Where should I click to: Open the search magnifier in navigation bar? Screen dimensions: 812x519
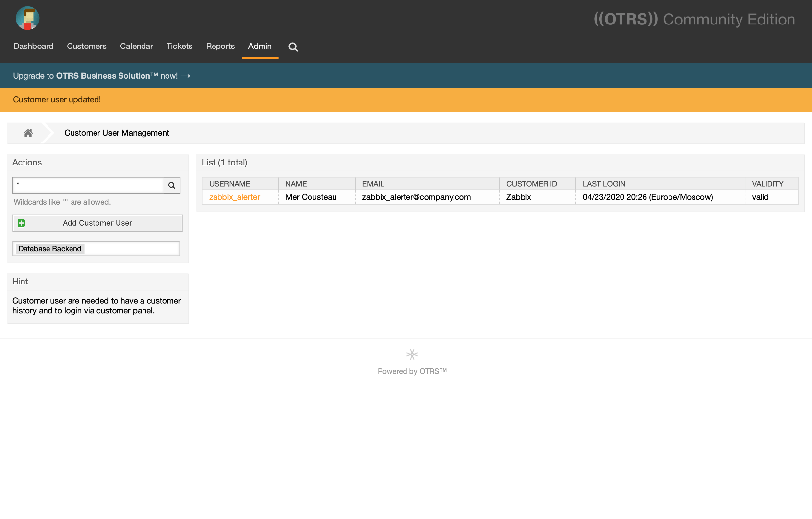[293, 47]
